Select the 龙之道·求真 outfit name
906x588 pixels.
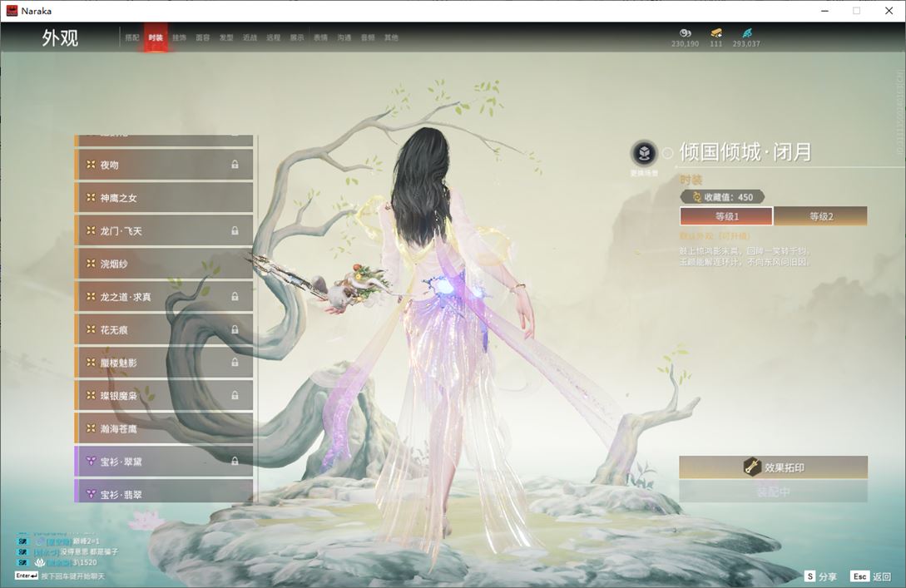(126, 296)
